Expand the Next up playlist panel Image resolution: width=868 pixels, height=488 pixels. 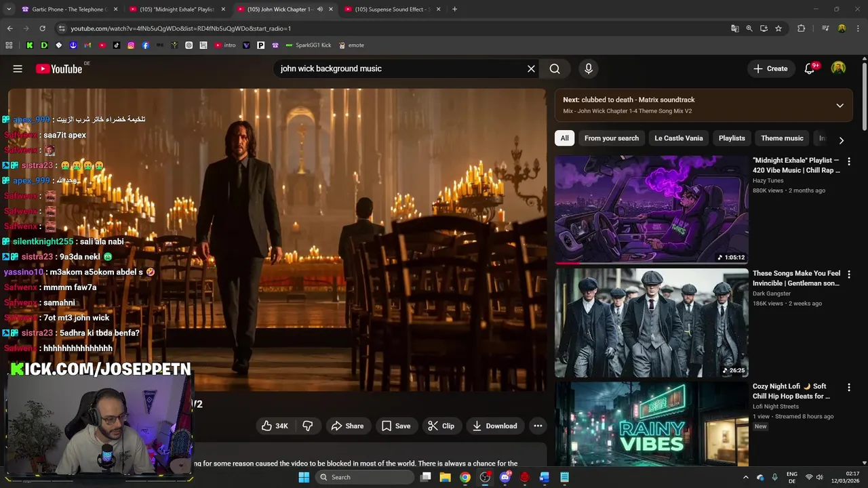coord(840,105)
